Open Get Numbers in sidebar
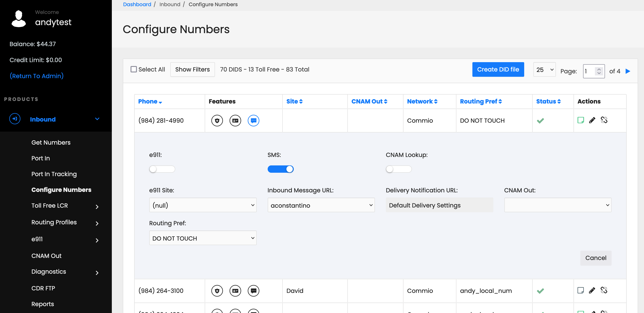Screen dimensions: 644x313 tap(51, 143)
